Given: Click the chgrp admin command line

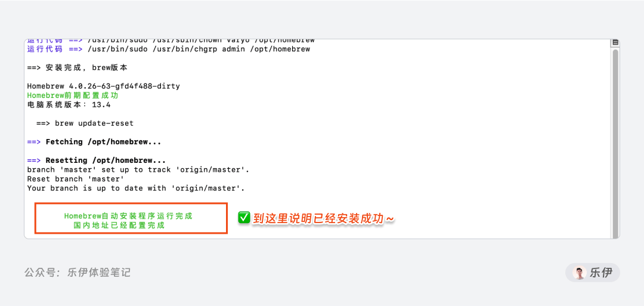Looking at the screenshot, I should tap(168, 50).
